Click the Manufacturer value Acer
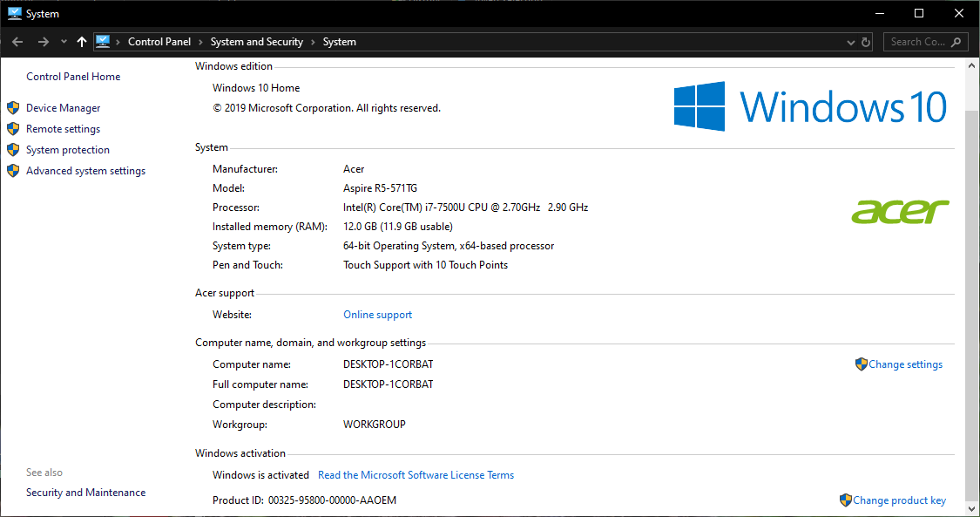Image resolution: width=980 pixels, height=517 pixels. click(354, 169)
